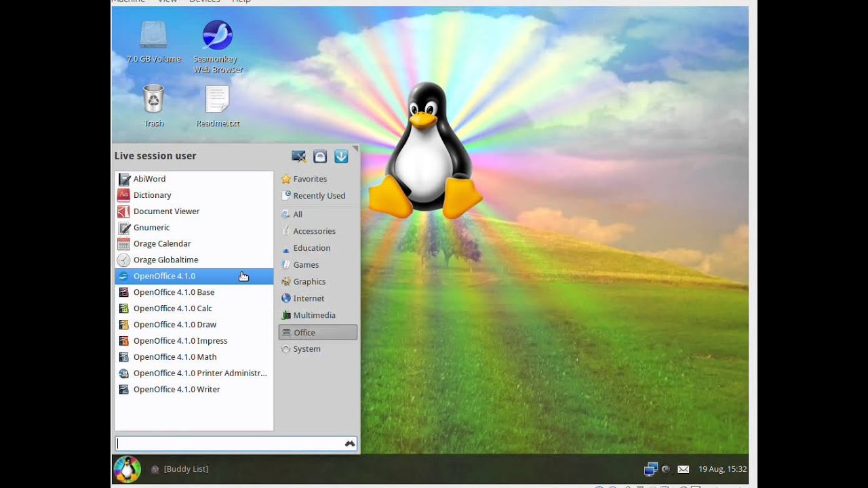The width and height of the screenshot is (868, 488).
Task: Click the binoculars search icon in search box
Action: coord(350,443)
